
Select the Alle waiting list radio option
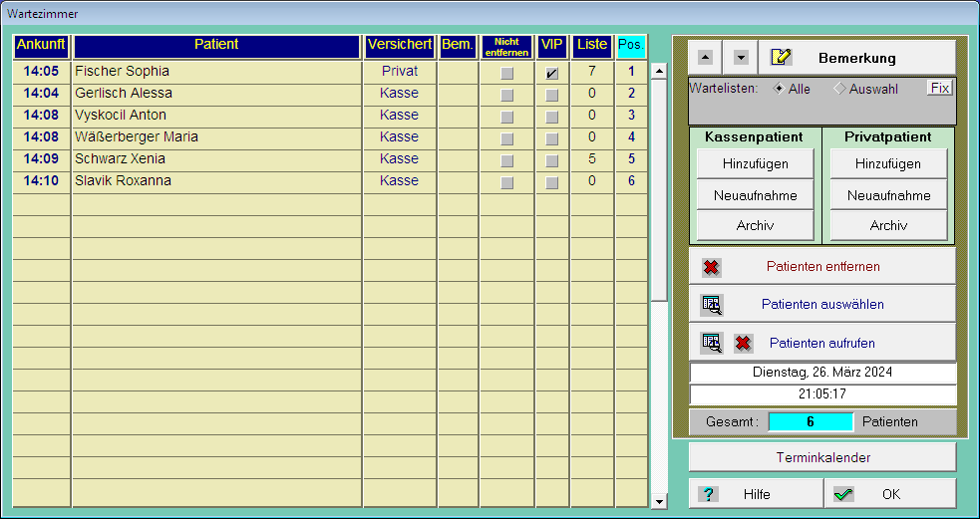(779, 89)
